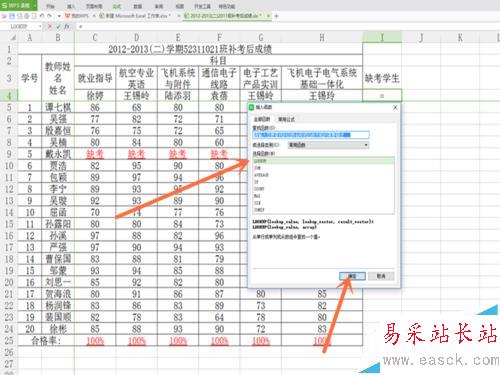This screenshot has height=375, width=500.
Task: Click the 合格率: label cell
Action: (46, 341)
